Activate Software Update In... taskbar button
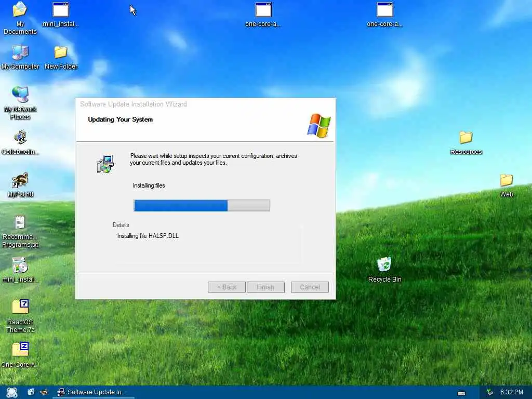This screenshot has width=532, height=399. [94, 392]
